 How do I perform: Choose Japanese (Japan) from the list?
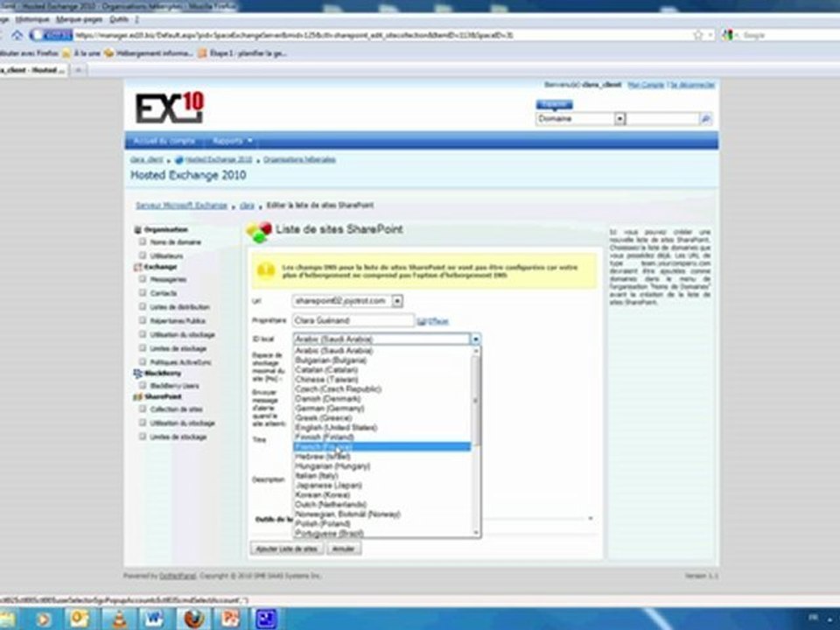click(x=382, y=486)
